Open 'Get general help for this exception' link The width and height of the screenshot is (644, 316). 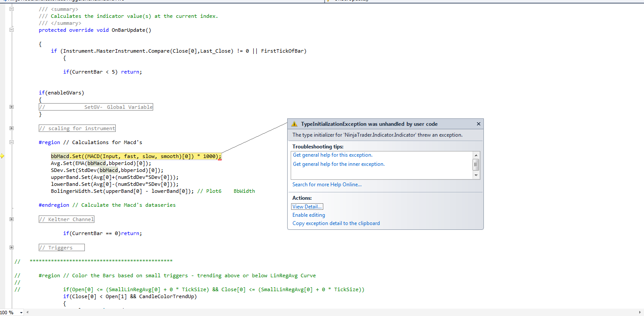(x=332, y=155)
